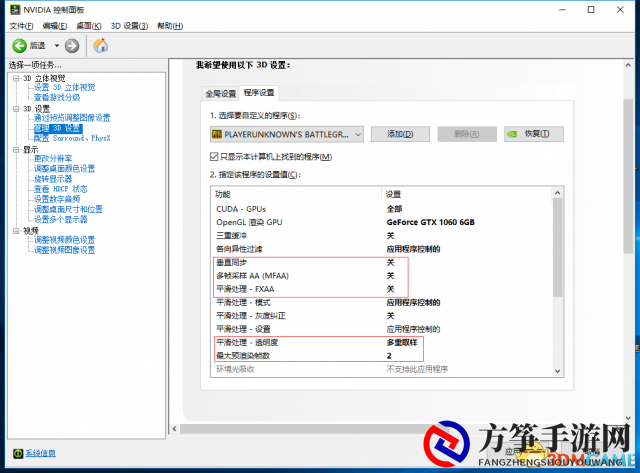Viewport: 640px width, 473px height.
Task: Select the 最大预渲染帧数 row
Action: [x=382, y=356]
